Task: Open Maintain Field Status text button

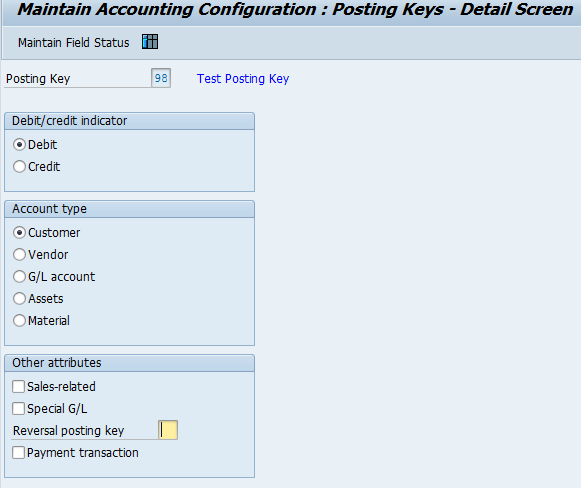Action: [74, 43]
